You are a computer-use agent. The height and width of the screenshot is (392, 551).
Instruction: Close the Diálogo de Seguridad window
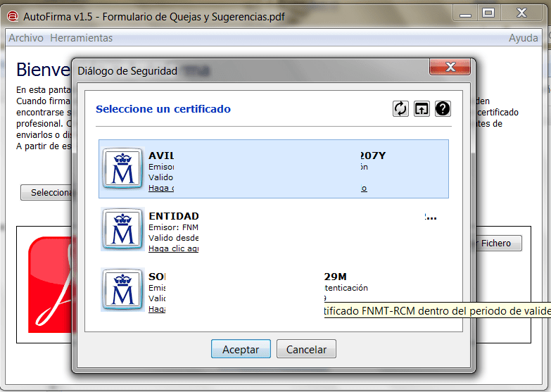[450, 68]
